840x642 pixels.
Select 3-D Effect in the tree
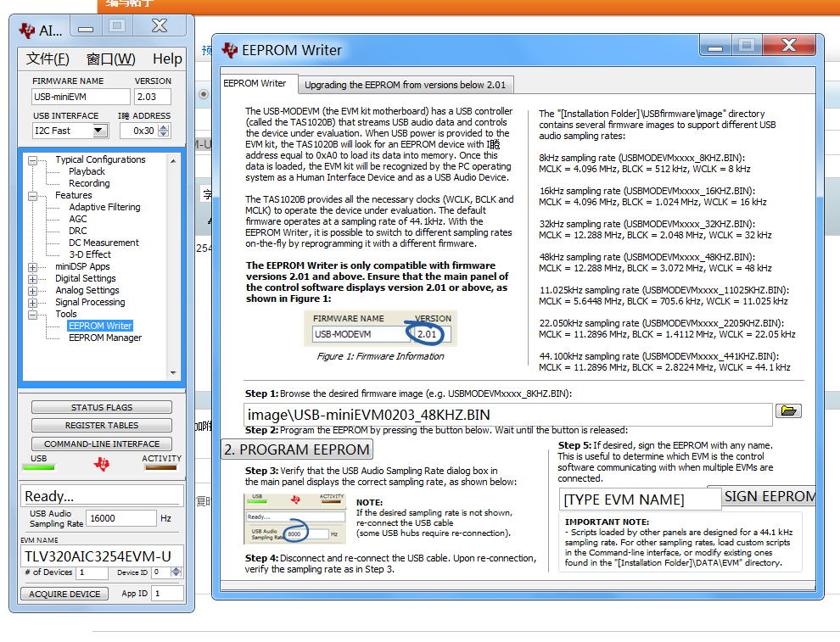click(x=90, y=254)
